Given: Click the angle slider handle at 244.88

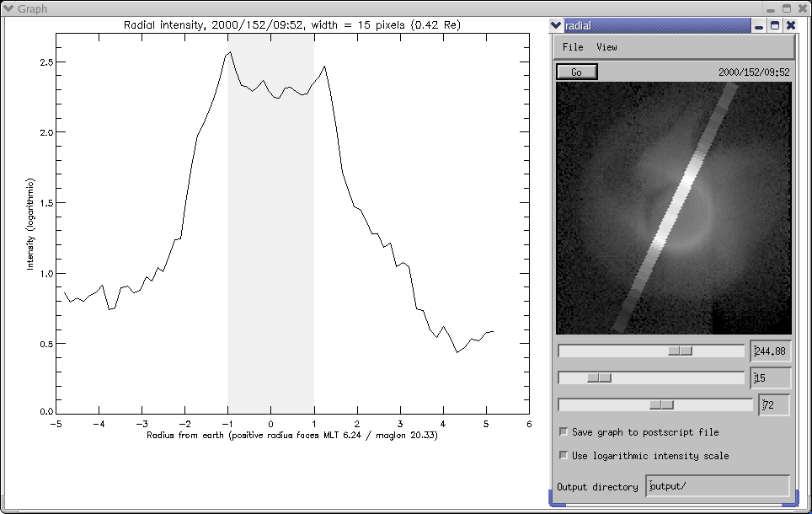Looking at the screenshot, I should click(x=680, y=351).
